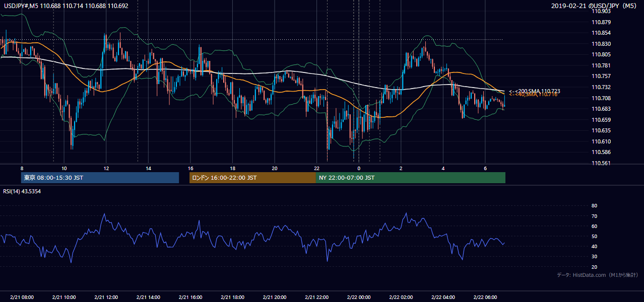Click price axis label 110.757

(x=601, y=77)
